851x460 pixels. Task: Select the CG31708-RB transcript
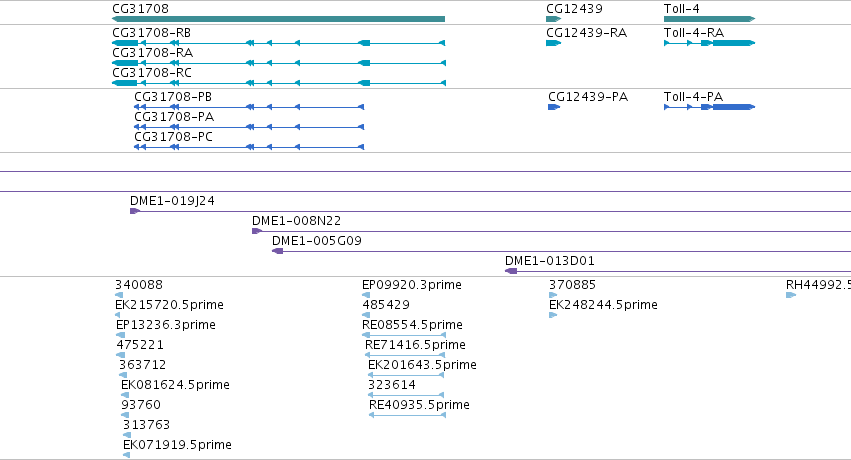pos(278,43)
